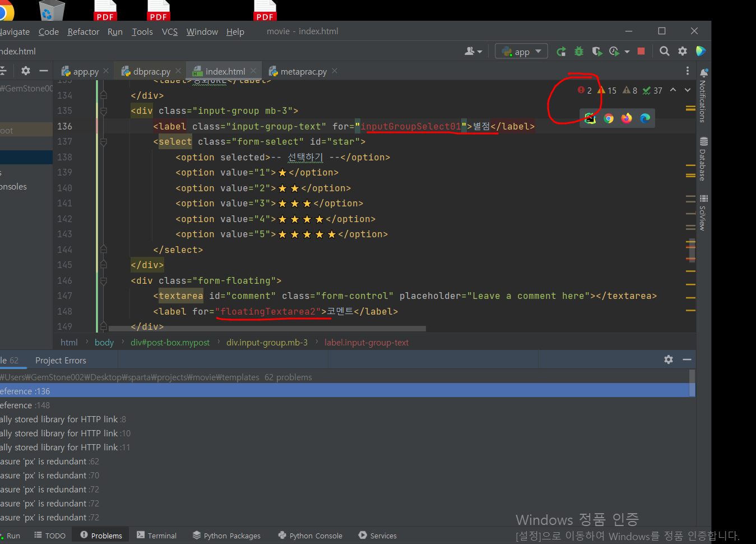The height and width of the screenshot is (544, 756).
Task: Jump to next highlighted error
Action: [688, 90]
